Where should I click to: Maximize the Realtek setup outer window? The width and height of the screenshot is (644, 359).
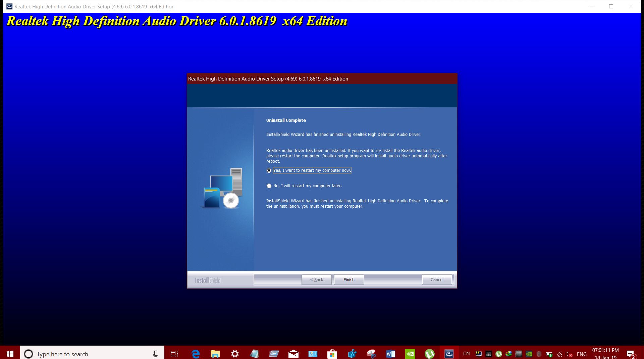(611, 6)
